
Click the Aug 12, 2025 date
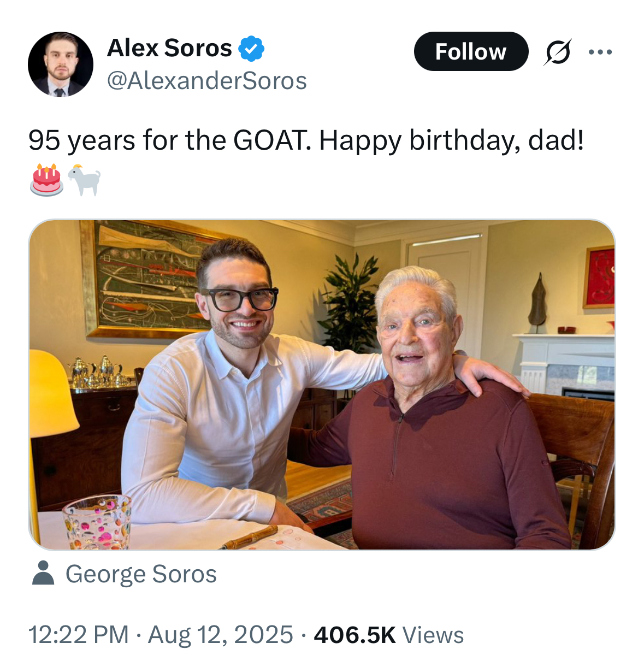(221, 635)
